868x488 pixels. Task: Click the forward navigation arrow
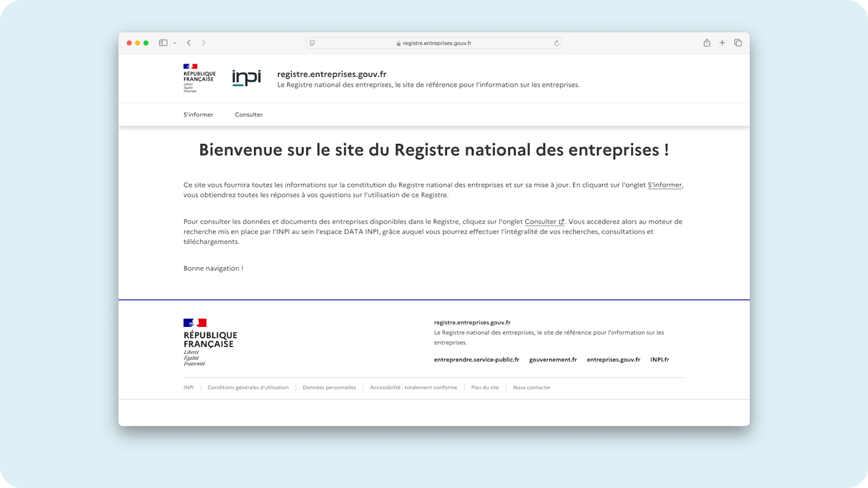pos(204,42)
